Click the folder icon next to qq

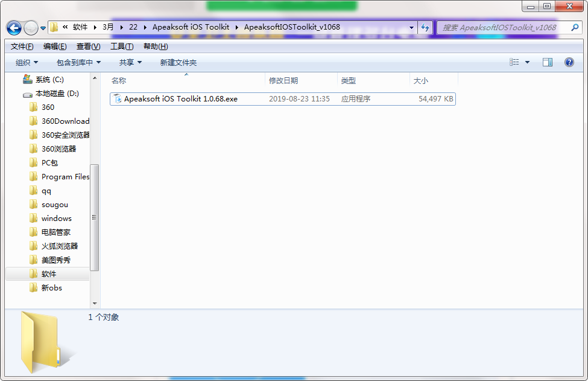pos(33,191)
